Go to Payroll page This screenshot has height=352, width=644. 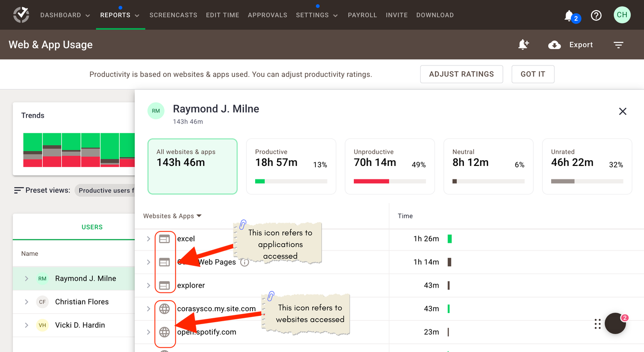point(362,15)
